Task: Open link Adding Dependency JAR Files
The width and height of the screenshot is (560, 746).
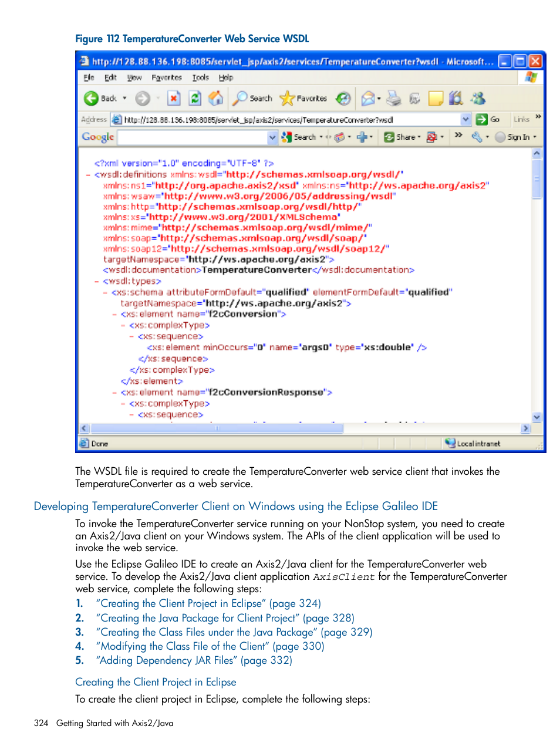Action: click(x=194, y=660)
